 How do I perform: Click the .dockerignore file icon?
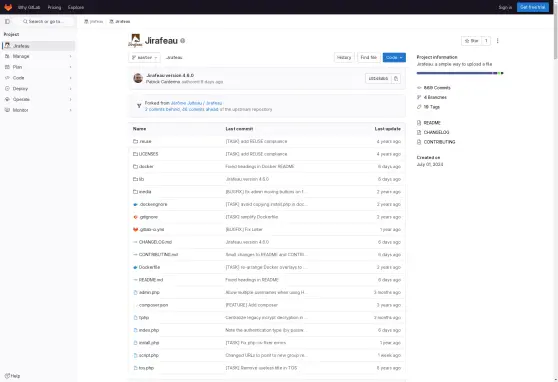pyautogui.click(x=135, y=204)
